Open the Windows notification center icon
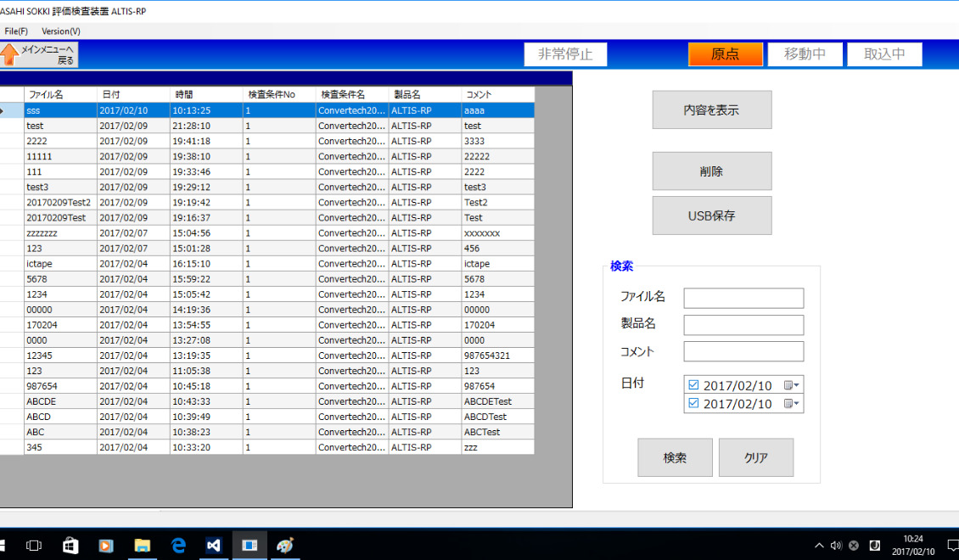The image size is (959, 560). click(952, 546)
